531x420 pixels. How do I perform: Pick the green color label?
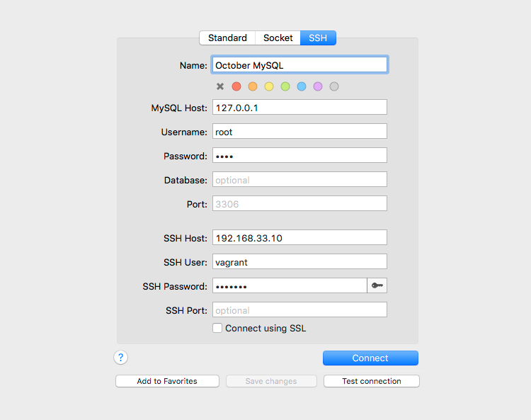285,86
